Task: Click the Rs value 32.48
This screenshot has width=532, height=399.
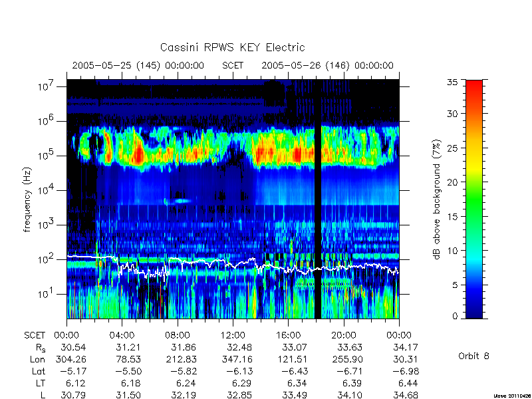Action: (239, 347)
